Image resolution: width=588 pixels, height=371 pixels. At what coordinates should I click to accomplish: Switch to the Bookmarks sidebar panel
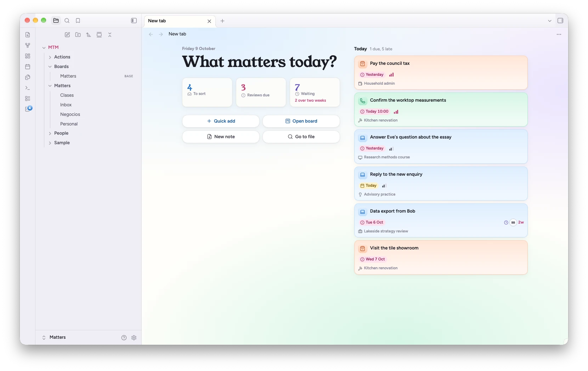pos(78,21)
